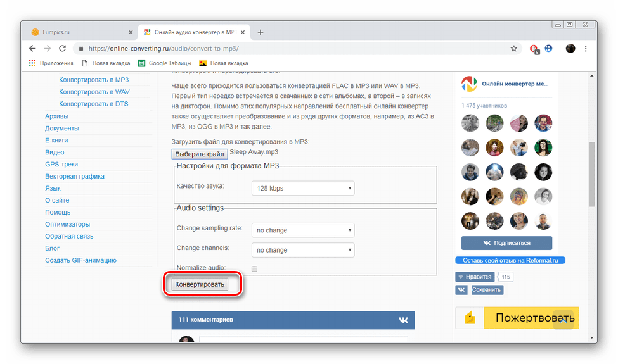Click the VK icon beside Сохранить
Image resolution: width=618 pixels, height=364 pixels.
(x=461, y=290)
